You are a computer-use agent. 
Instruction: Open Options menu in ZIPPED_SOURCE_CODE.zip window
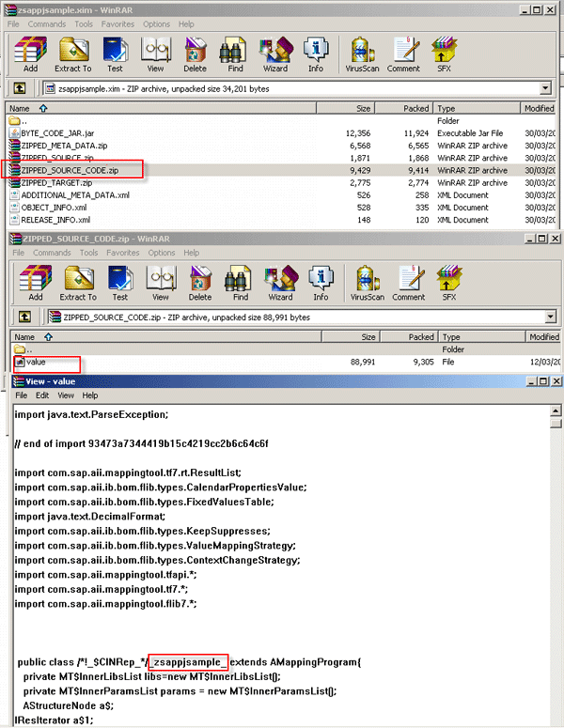click(161, 253)
